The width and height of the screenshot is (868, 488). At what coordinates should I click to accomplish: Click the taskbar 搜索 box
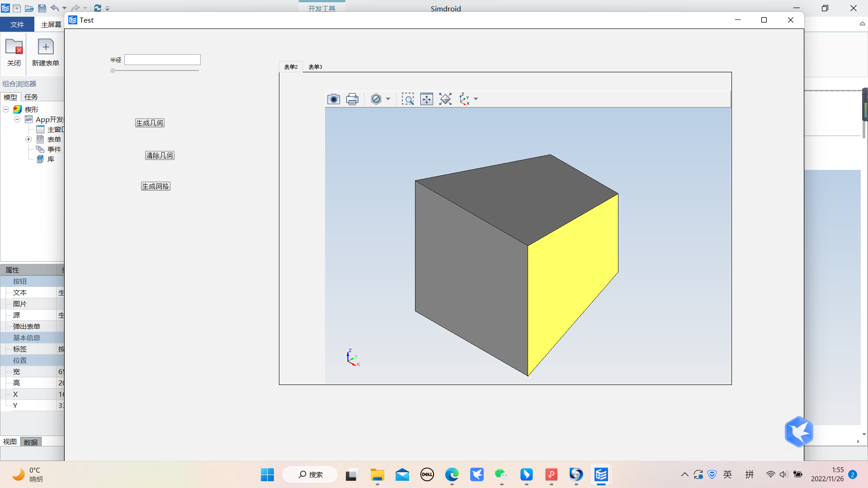[x=310, y=474]
